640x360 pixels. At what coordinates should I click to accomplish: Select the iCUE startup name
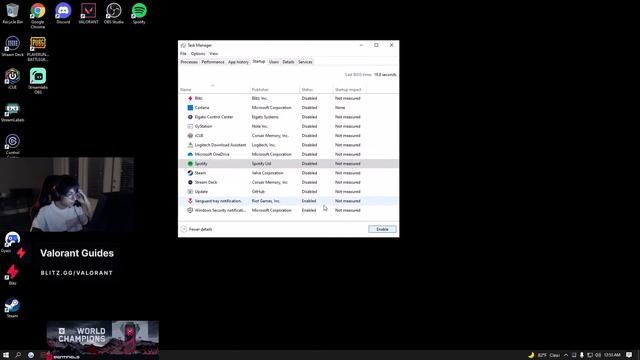[199, 136]
